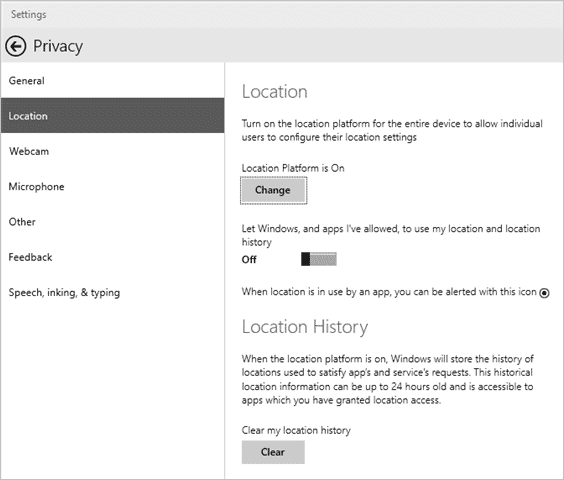Click 'When location is in use' text

[x=389, y=292]
